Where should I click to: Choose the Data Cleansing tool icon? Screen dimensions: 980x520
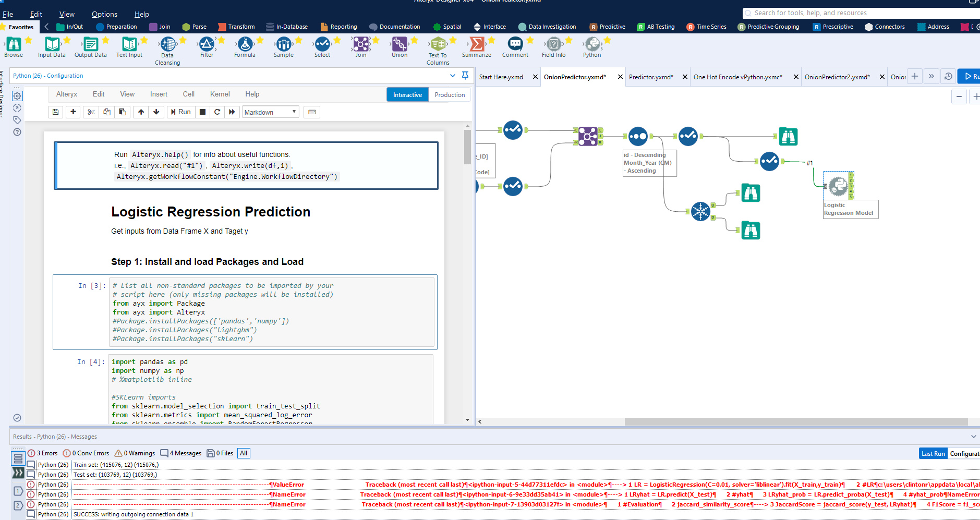coord(167,44)
